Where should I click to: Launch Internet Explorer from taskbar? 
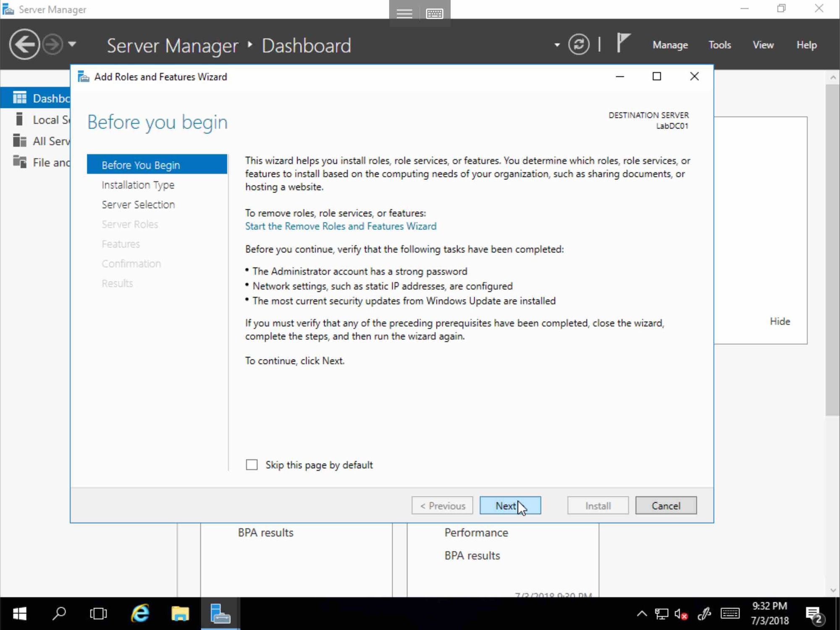point(140,614)
